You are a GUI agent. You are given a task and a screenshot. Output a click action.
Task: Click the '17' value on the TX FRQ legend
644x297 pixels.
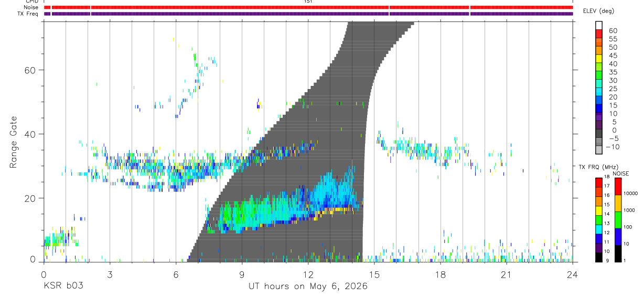pyautogui.click(x=607, y=186)
